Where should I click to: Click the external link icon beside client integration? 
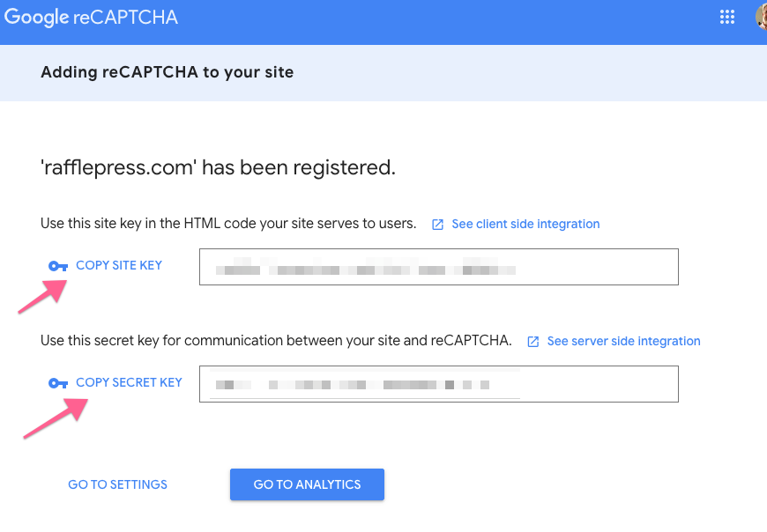437,225
